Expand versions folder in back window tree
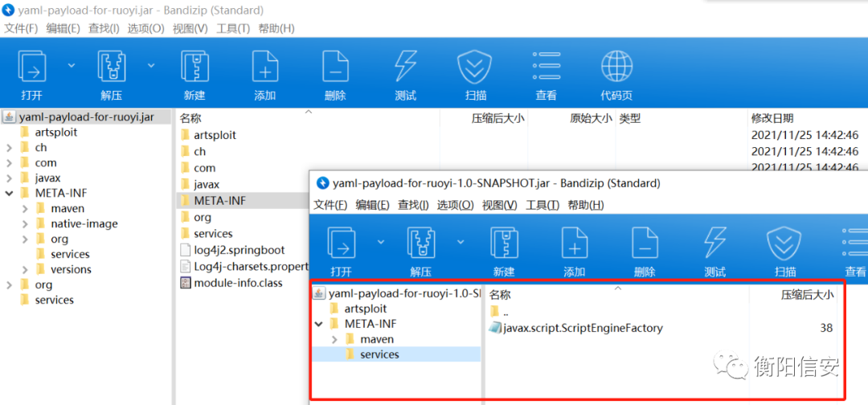 [26, 269]
